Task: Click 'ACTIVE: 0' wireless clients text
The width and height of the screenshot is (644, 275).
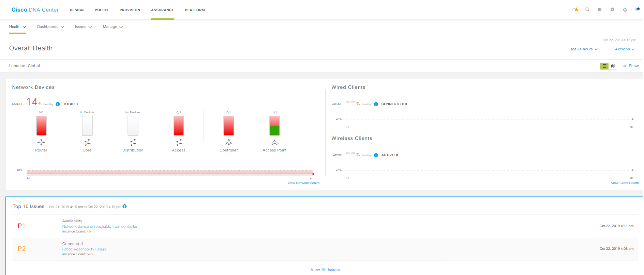Action: click(390, 155)
